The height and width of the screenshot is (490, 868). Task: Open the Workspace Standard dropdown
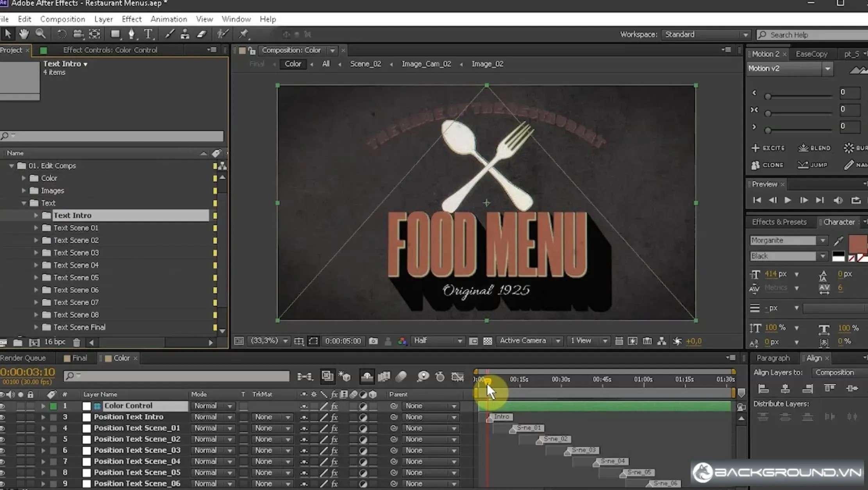pyautogui.click(x=706, y=34)
